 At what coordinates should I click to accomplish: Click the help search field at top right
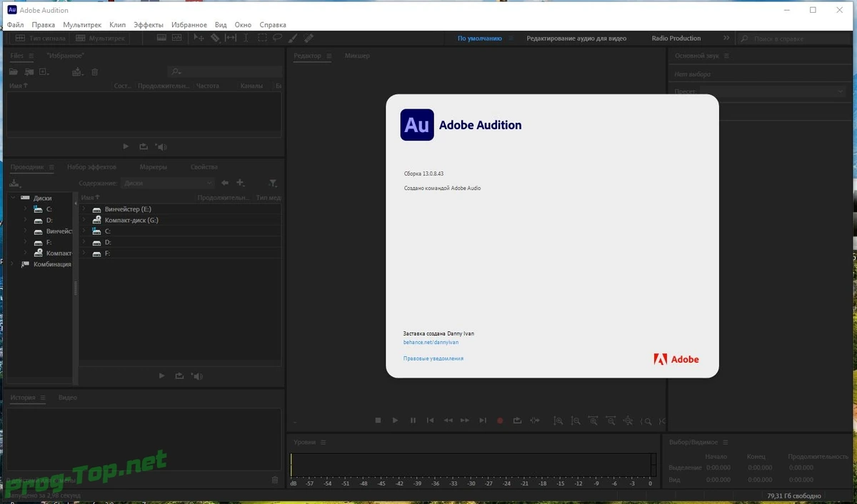point(794,39)
